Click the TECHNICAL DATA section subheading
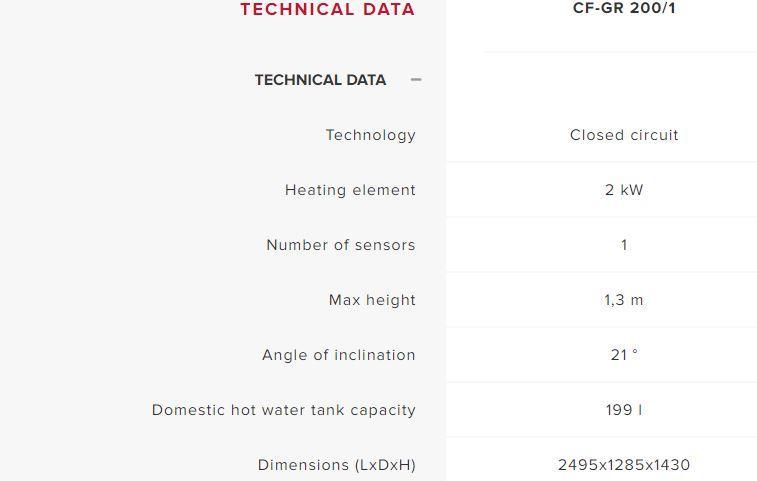757x481 pixels. click(320, 80)
